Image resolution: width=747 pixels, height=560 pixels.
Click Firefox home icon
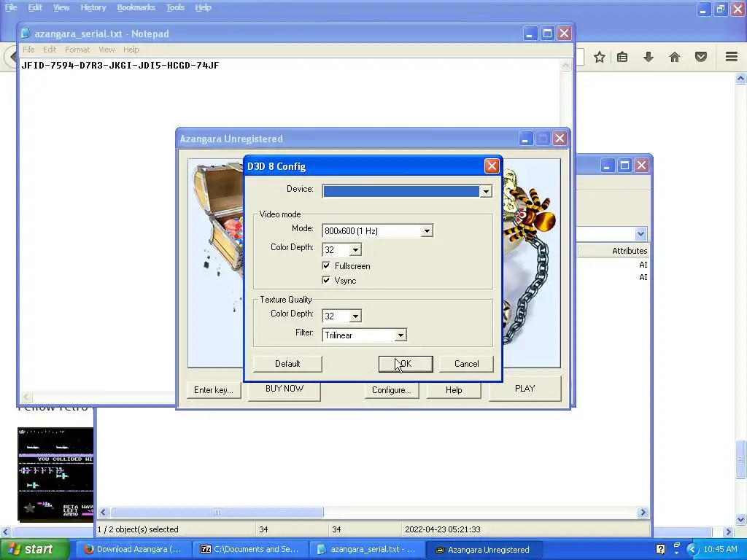pyautogui.click(x=675, y=57)
